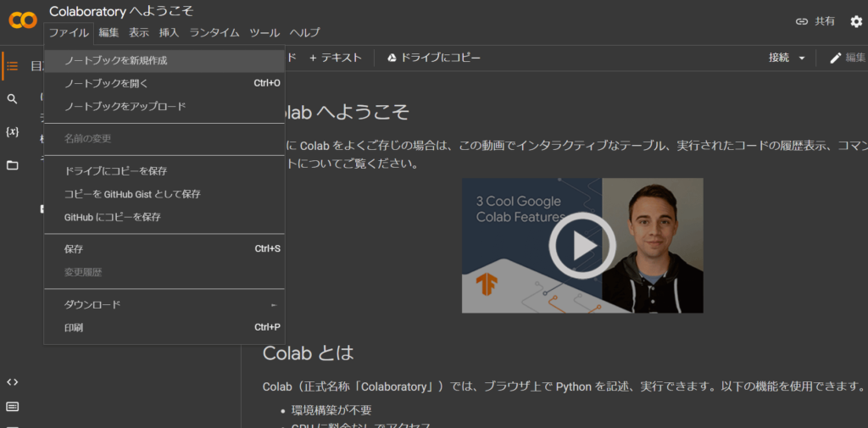Click the Drive icon in toolbar
This screenshot has width=868, height=428.
click(x=392, y=58)
